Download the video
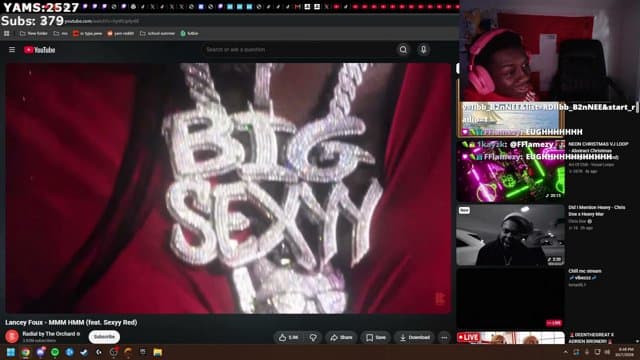Image resolution: width=640 pixels, height=360 pixels. [415, 338]
